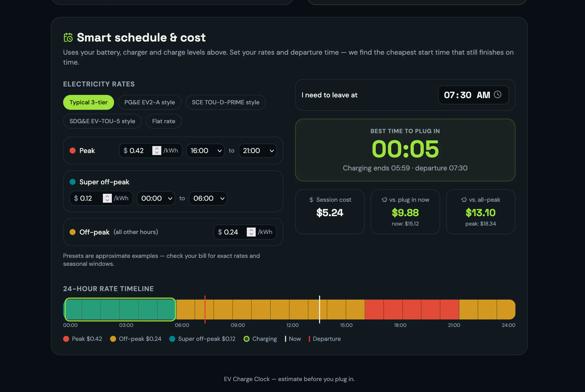The image size is (585, 392).
Task: Click the calendar-clock icon beside Smart schedule heading
Action: point(68,38)
